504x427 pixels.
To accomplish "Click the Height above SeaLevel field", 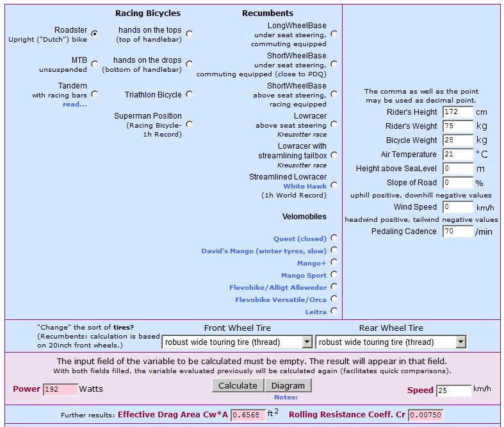I will 458,169.
